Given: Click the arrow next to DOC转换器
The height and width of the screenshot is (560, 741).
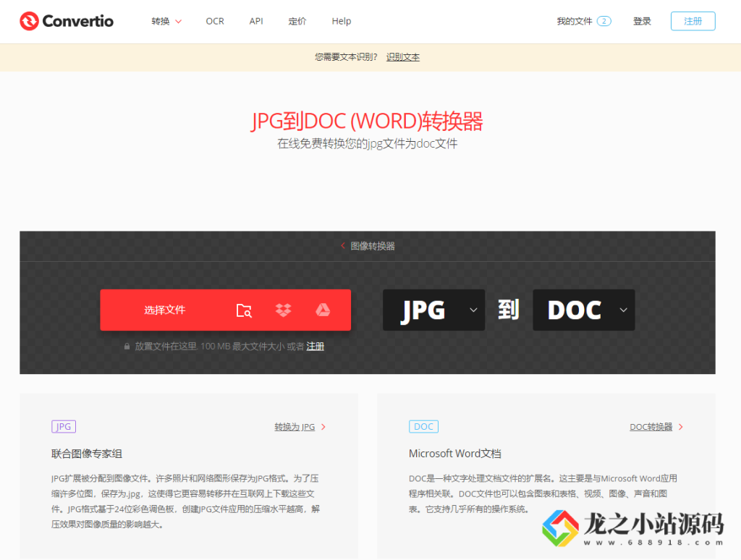Looking at the screenshot, I should pyautogui.click(x=680, y=427).
